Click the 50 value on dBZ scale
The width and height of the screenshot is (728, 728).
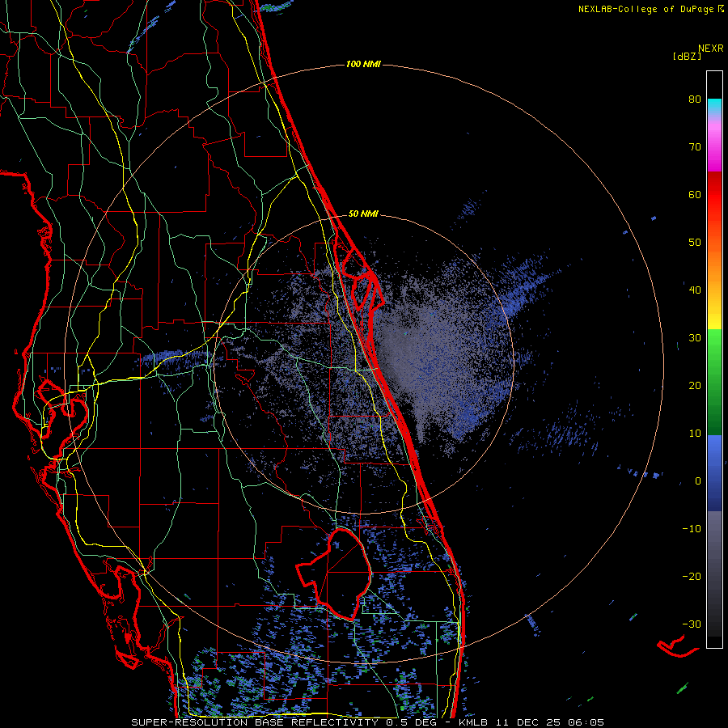(695, 243)
